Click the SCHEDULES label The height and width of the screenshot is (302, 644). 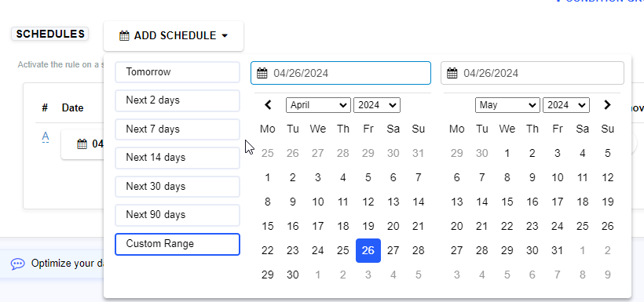tap(50, 34)
